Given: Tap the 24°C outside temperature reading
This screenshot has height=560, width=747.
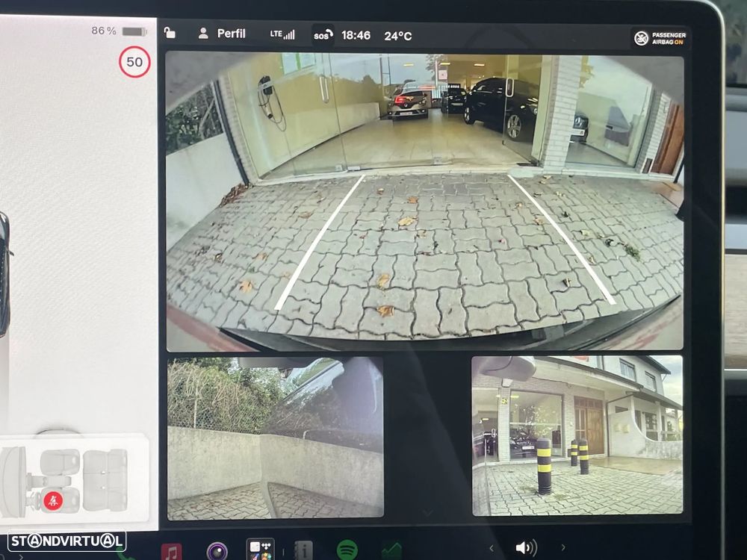Looking at the screenshot, I should (x=398, y=36).
